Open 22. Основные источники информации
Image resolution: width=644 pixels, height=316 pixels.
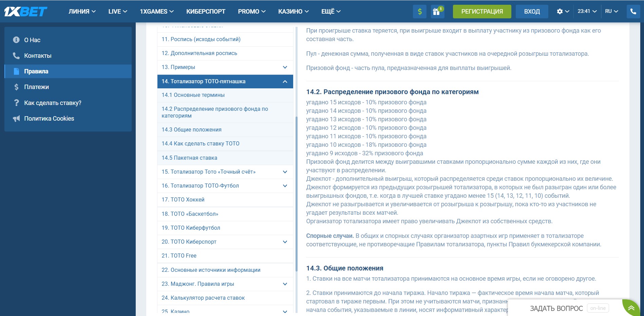(x=225, y=270)
